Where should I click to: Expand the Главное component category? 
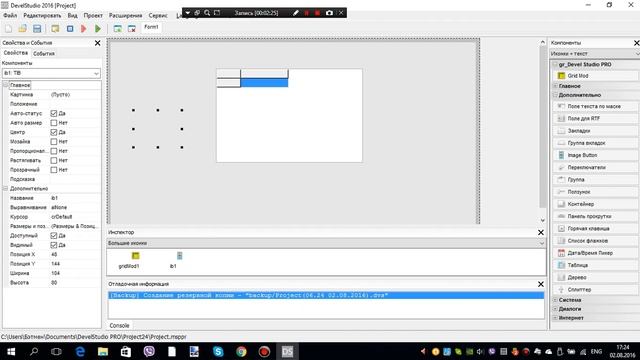tap(555, 86)
